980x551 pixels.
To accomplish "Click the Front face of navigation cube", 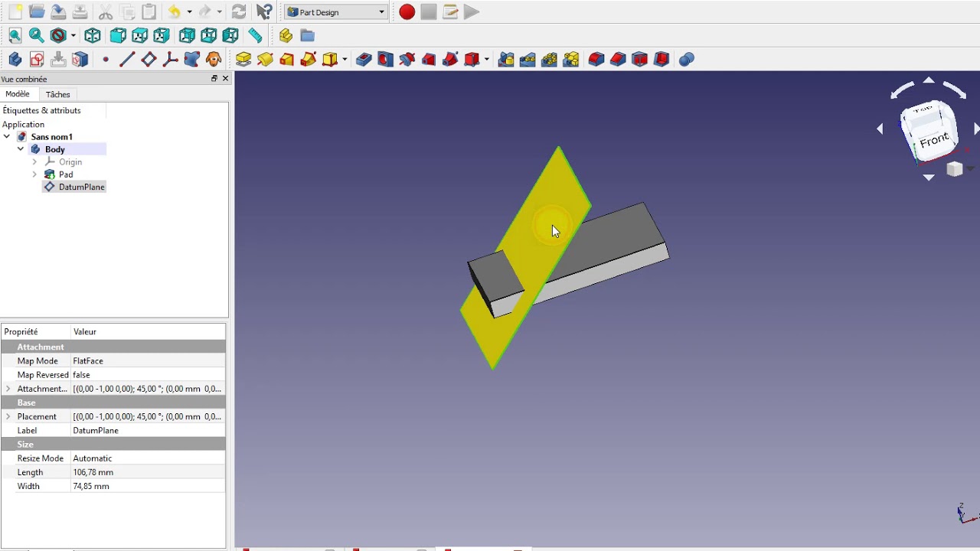I will [x=934, y=142].
